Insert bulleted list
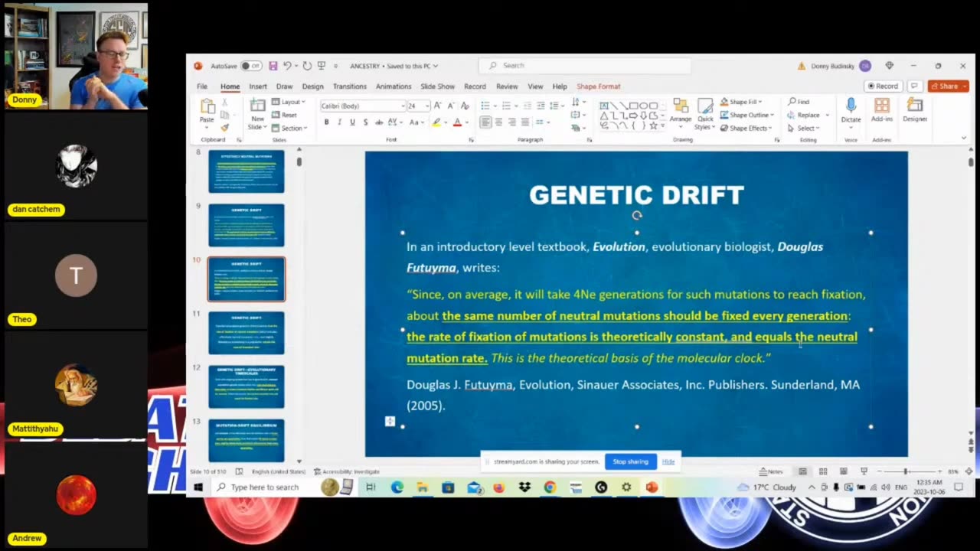 click(x=485, y=106)
